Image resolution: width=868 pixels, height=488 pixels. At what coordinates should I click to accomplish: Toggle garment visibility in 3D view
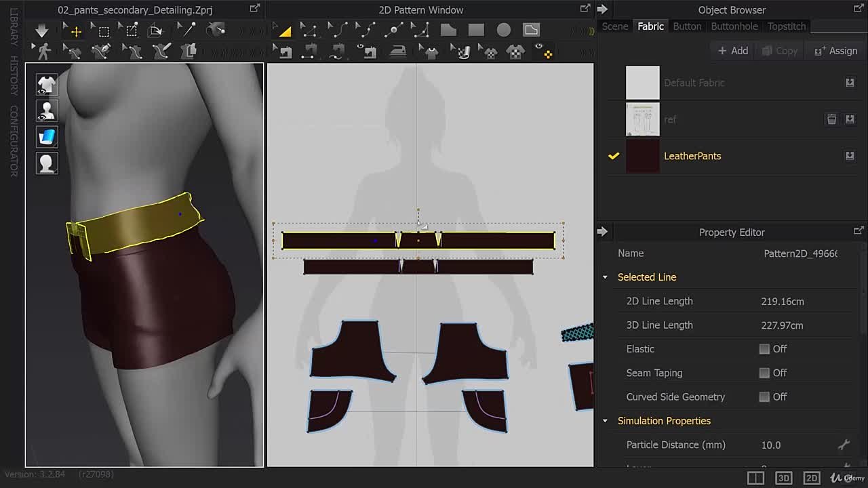(x=47, y=85)
